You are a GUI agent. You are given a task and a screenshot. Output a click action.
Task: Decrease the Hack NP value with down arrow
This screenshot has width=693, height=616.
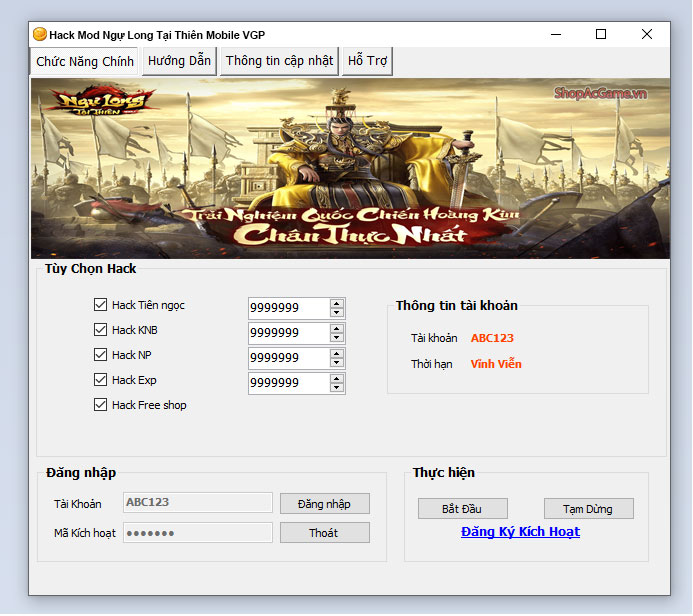[x=337, y=363]
